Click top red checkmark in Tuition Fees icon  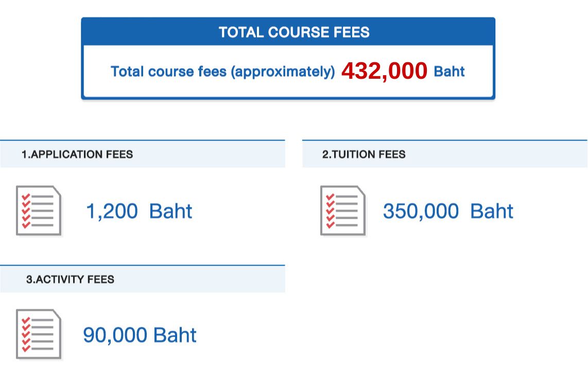point(330,197)
